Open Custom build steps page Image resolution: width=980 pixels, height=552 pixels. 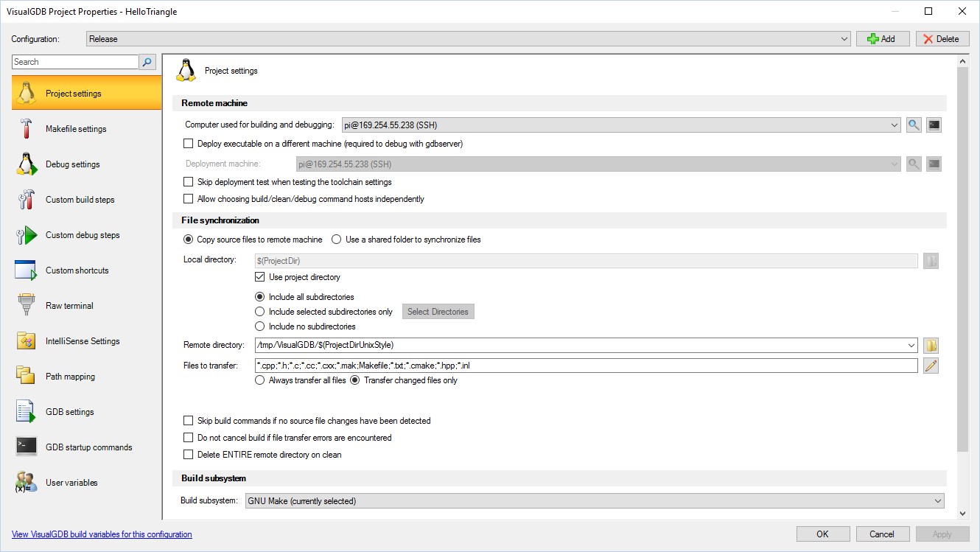pos(87,200)
